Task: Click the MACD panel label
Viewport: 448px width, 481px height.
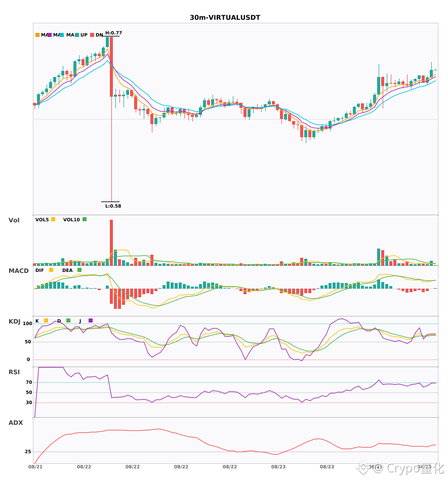Action: [18, 270]
